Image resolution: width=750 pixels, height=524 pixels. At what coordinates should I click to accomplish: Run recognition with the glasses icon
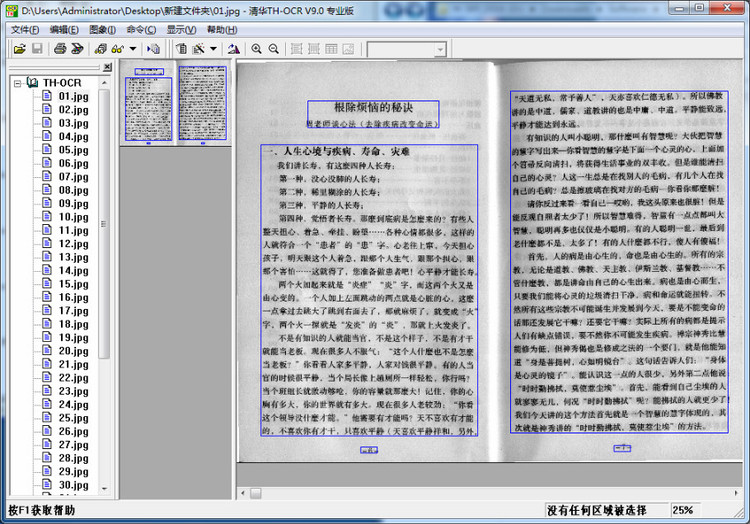click(x=118, y=49)
